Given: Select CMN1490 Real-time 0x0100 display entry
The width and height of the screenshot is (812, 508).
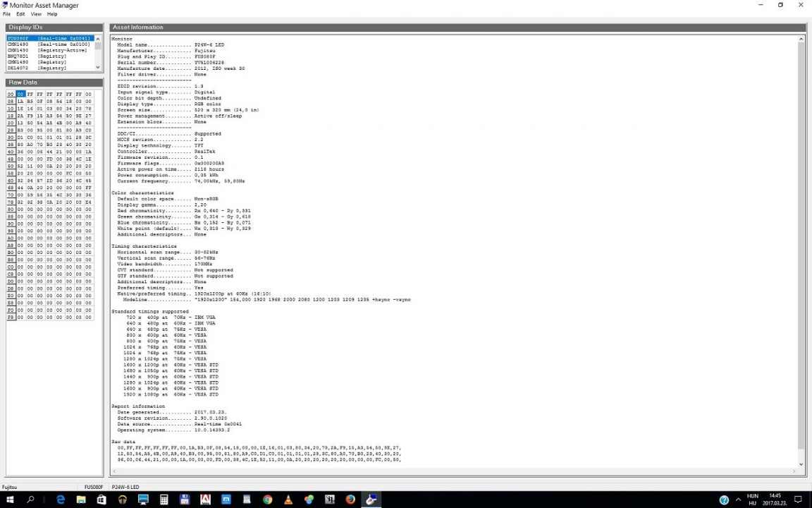Looking at the screenshot, I should pyautogui.click(x=50, y=44).
